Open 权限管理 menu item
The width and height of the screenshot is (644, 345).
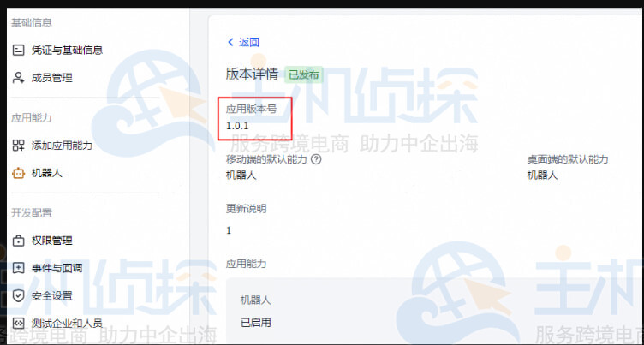51,241
